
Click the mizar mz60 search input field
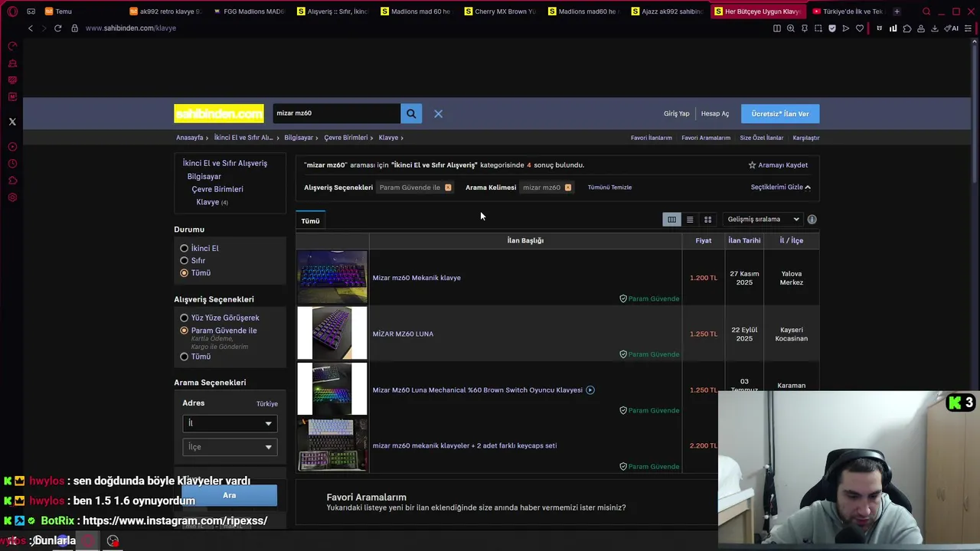coord(336,113)
